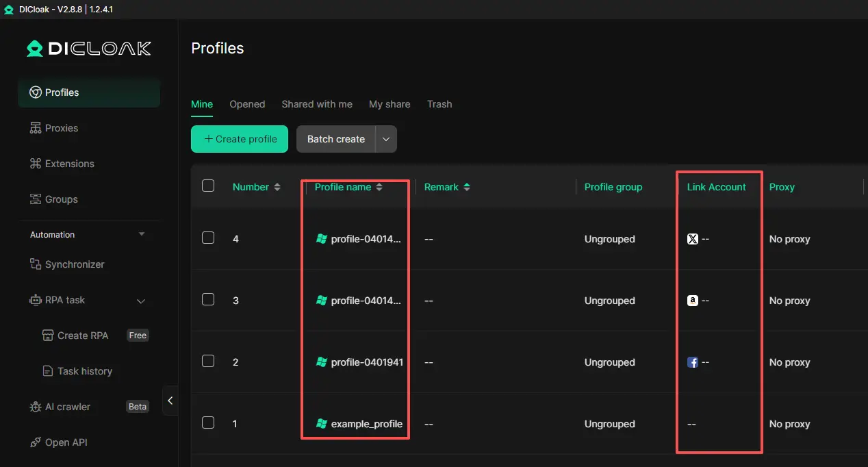Open Proxies from the sidebar
Viewport: 868px width, 467px height.
coord(62,128)
